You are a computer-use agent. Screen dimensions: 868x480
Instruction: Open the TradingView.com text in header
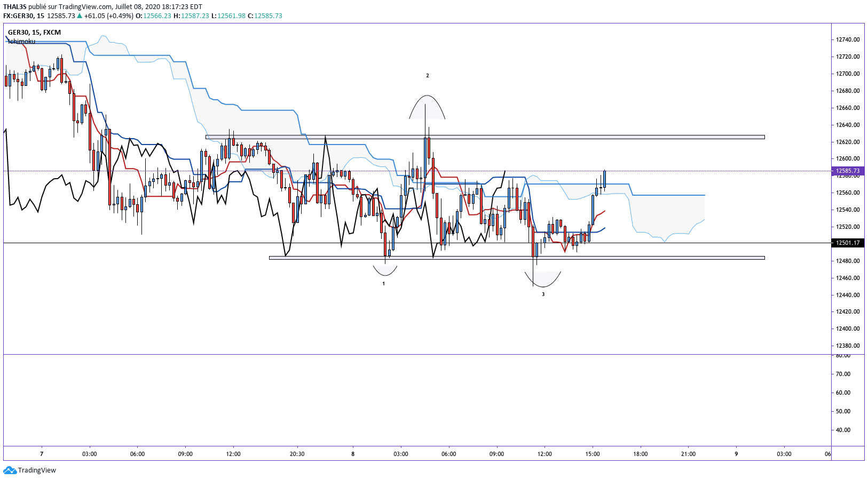pos(86,7)
